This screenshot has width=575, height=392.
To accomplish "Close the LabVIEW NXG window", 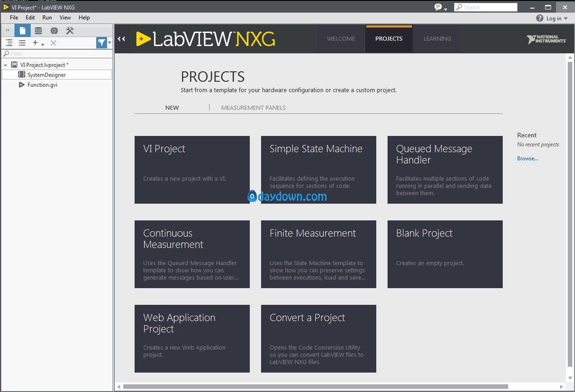I will tap(565, 7).
